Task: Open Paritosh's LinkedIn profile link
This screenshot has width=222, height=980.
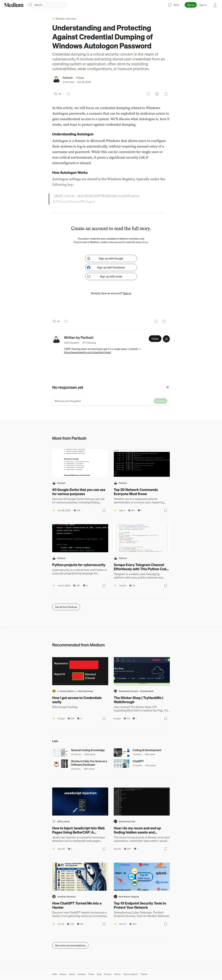Action: pos(87,352)
